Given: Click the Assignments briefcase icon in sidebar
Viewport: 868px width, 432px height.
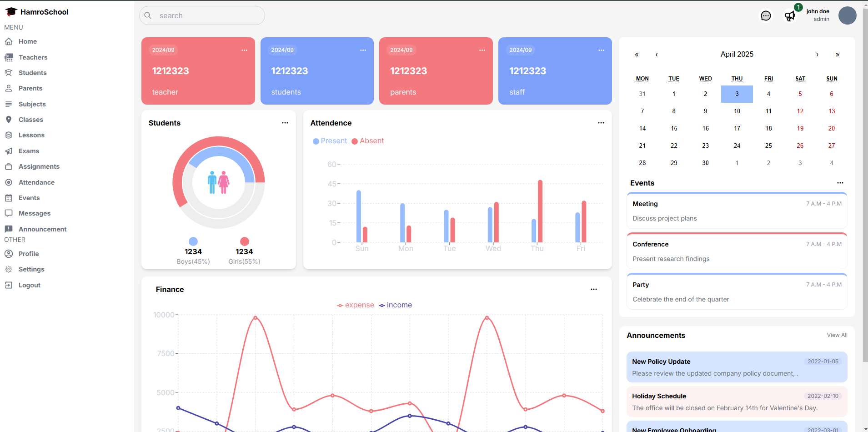Looking at the screenshot, I should [9, 166].
